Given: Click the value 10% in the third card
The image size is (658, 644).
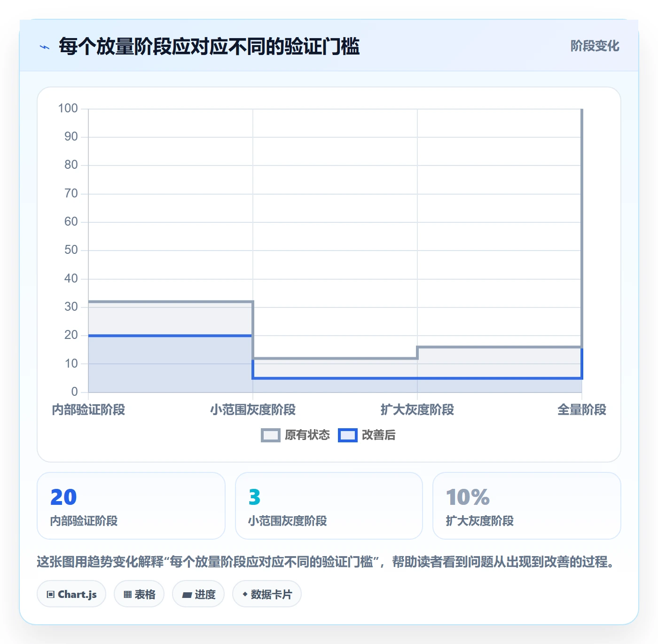Looking at the screenshot, I should pyautogui.click(x=468, y=497).
